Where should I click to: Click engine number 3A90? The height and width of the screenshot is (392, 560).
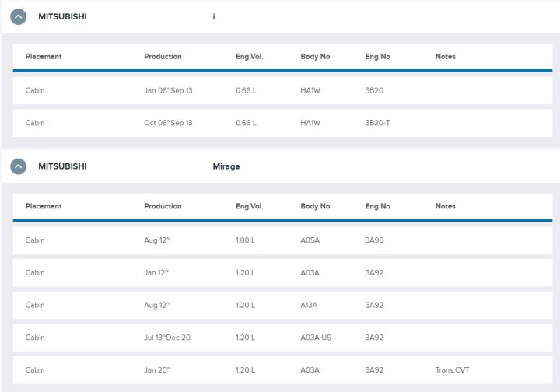pyautogui.click(x=374, y=240)
